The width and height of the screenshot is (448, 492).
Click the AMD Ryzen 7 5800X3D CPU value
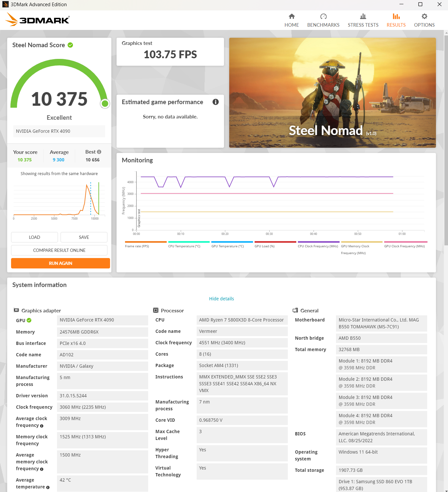(x=242, y=320)
